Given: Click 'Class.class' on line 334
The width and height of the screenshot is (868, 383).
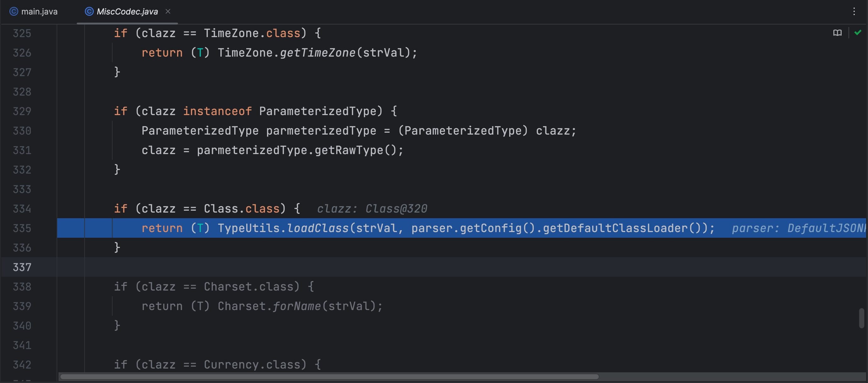Looking at the screenshot, I should [242, 208].
